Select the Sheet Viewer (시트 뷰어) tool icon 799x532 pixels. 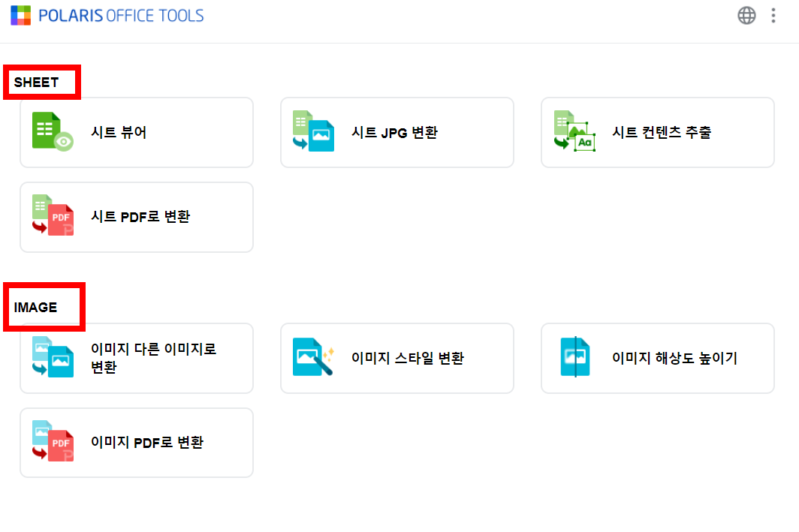tap(52, 132)
